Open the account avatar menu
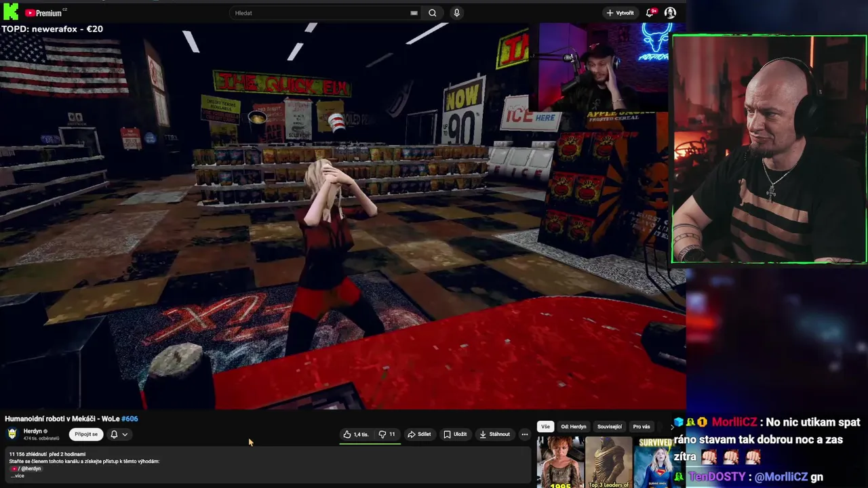The image size is (868, 488). pos(670,13)
